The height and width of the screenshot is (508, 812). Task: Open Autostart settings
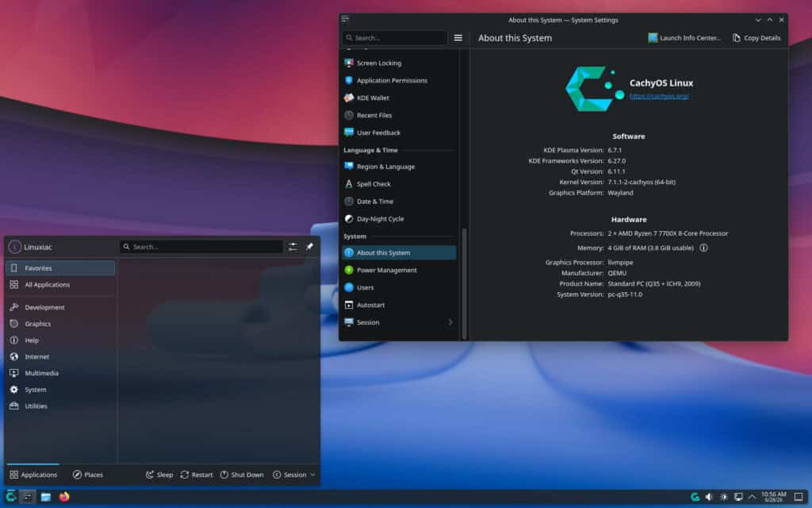click(399, 305)
